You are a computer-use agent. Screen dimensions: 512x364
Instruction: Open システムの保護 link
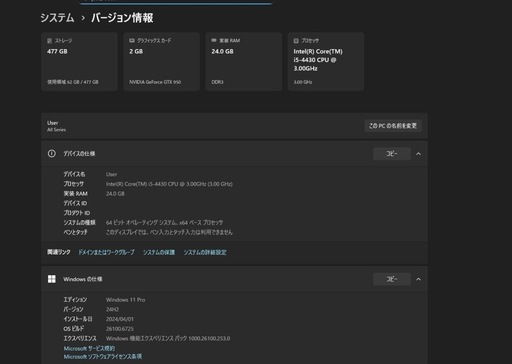coord(159,252)
